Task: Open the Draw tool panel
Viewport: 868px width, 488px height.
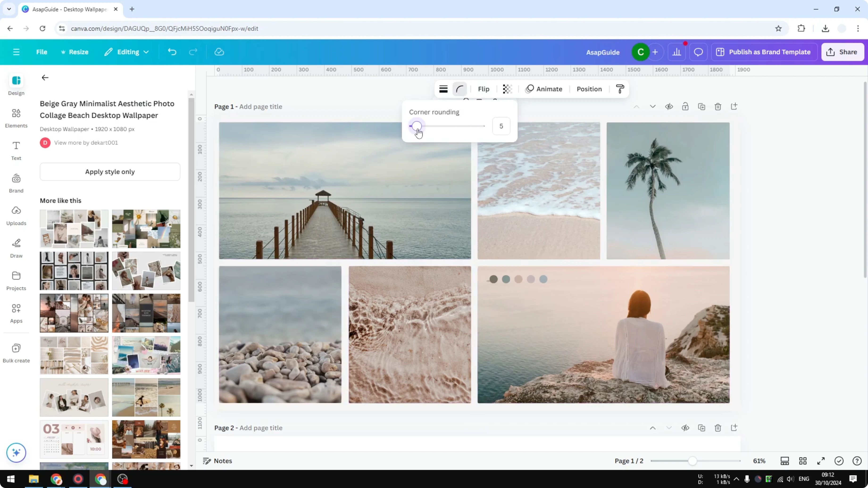Action: pos(16,248)
